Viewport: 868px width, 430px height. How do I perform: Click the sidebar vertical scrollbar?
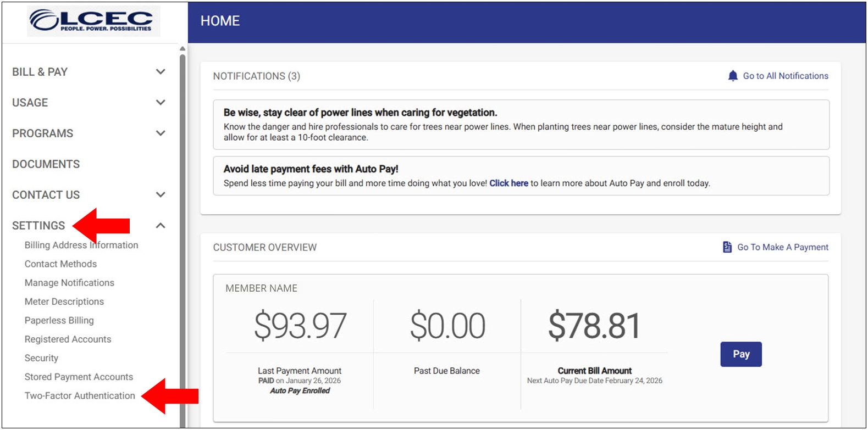click(183, 236)
